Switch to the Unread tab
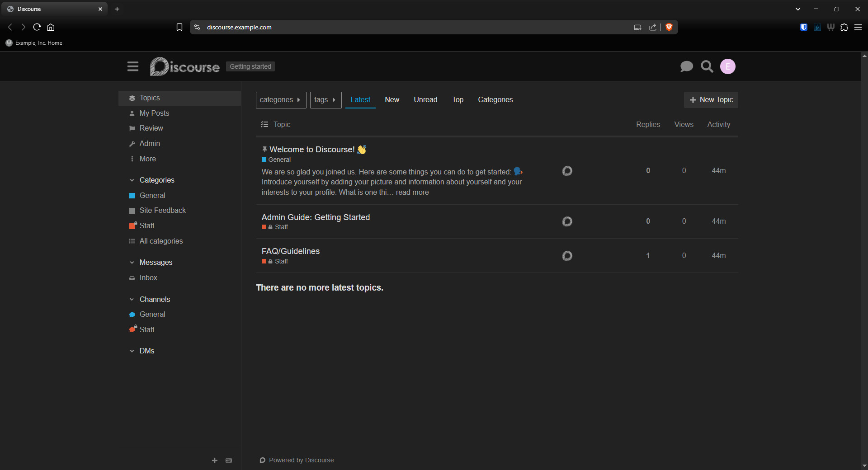 [x=425, y=100]
